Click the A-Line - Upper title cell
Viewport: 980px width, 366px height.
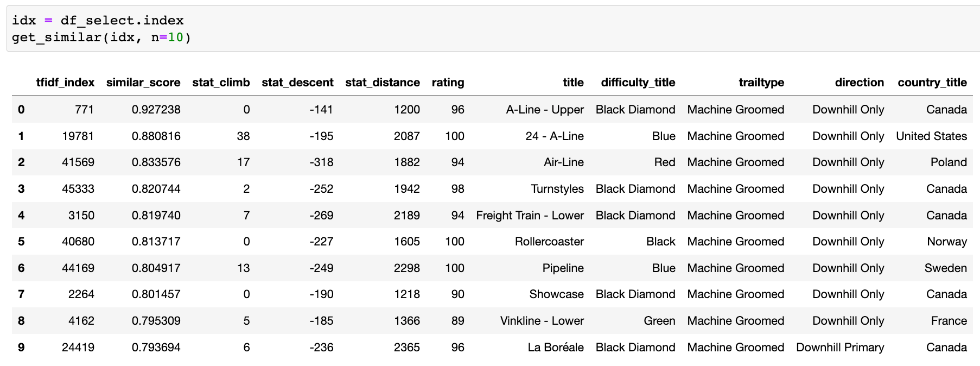tap(545, 110)
